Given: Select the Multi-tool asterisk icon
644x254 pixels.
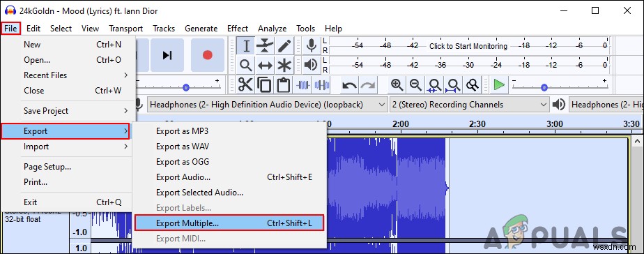Looking at the screenshot, I should click(284, 65).
